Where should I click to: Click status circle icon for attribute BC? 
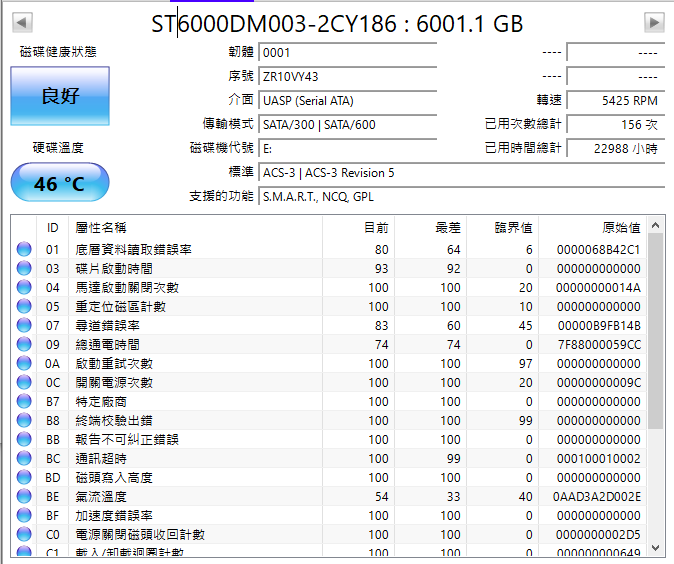(x=24, y=458)
